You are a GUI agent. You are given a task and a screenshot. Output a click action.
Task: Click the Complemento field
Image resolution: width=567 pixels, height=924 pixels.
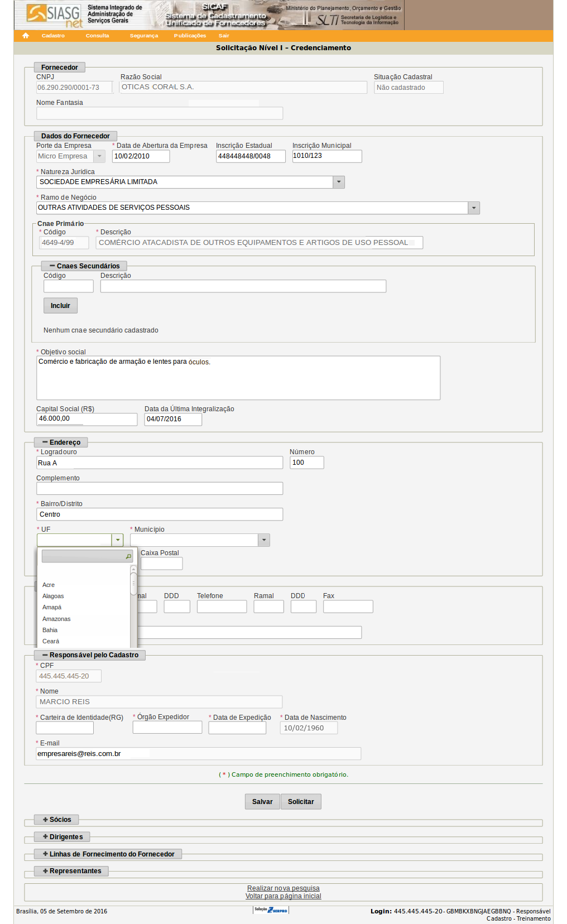(x=160, y=488)
